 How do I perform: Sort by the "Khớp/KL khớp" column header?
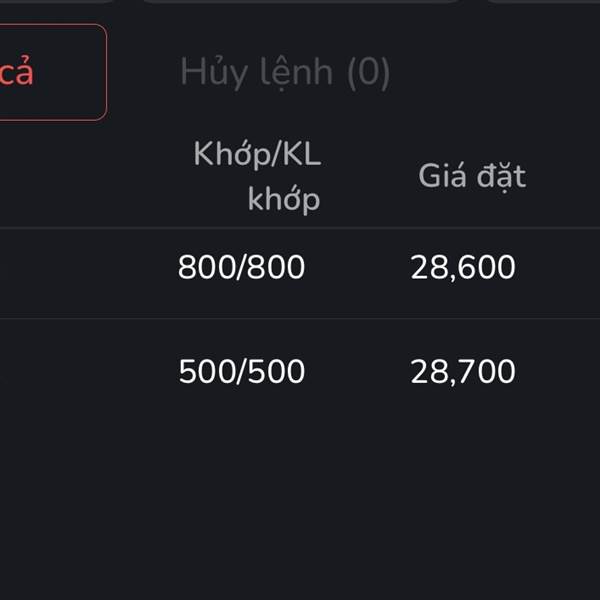(257, 176)
